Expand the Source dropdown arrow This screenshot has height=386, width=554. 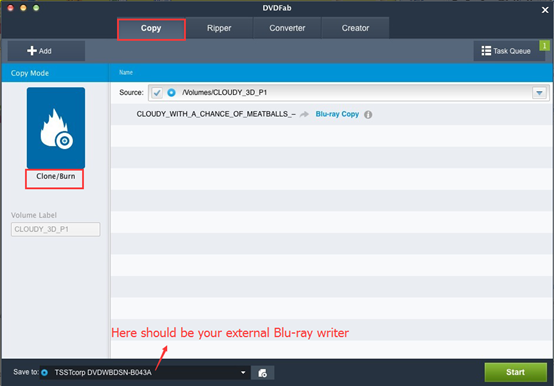pos(539,93)
